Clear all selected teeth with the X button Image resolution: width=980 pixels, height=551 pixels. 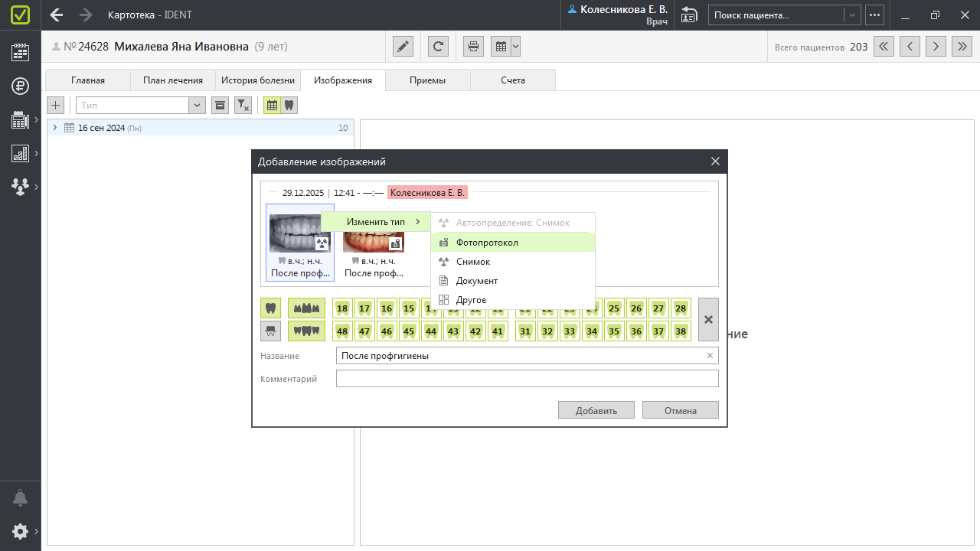pyautogui.click(x=708, y=319)
